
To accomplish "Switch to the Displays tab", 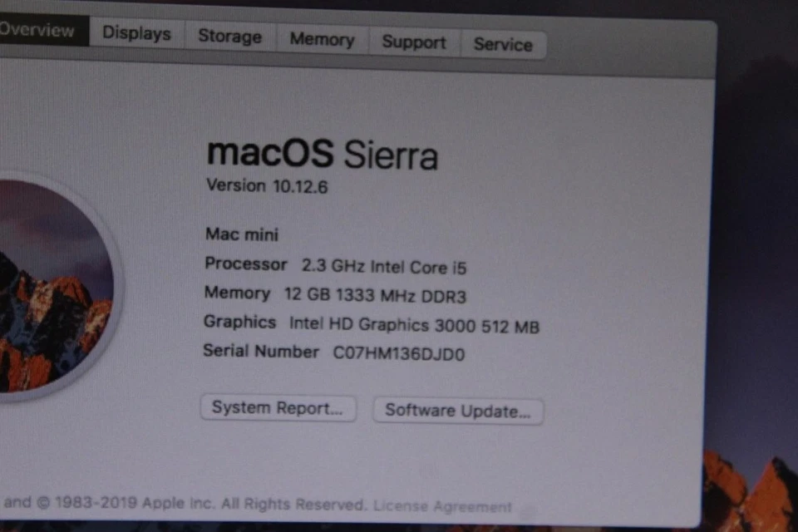I will pos(136,33).
